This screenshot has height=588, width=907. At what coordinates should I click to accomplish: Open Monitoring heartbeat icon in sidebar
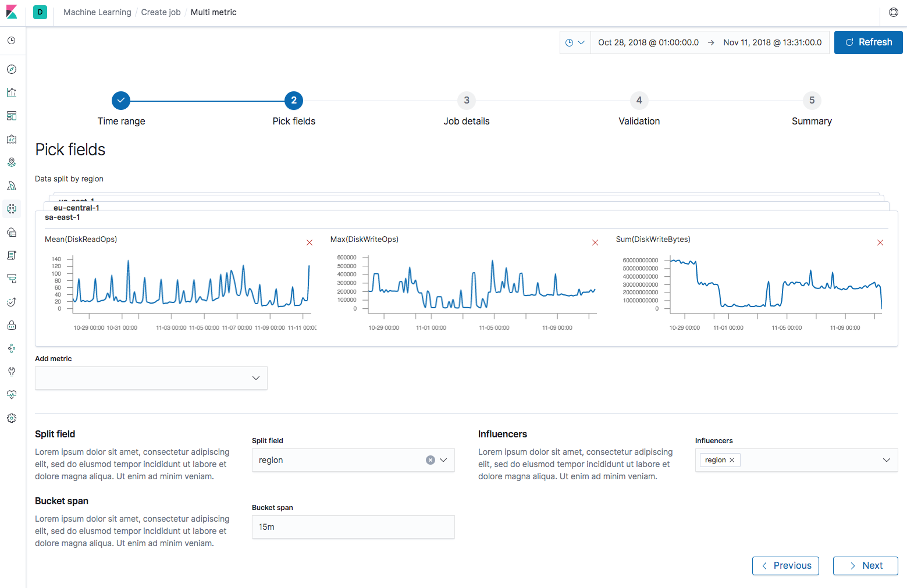(x=12, y=395)
